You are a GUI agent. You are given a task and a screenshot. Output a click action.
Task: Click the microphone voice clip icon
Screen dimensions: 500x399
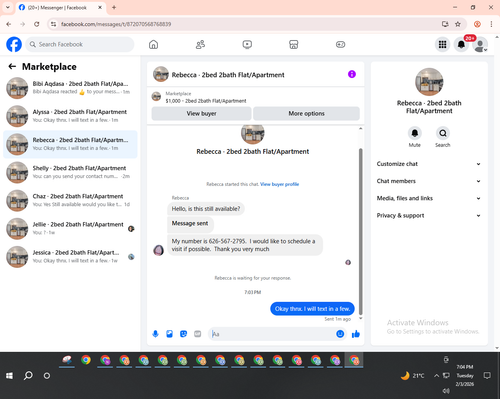coord(155,334)
